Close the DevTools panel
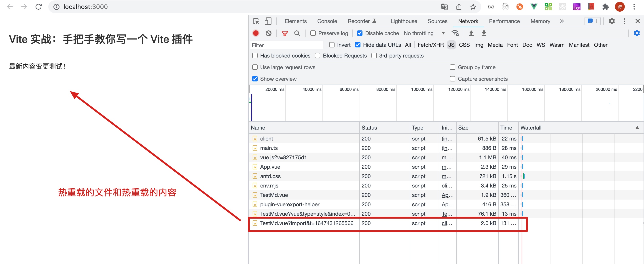644x264 pixels. [638, 21]
